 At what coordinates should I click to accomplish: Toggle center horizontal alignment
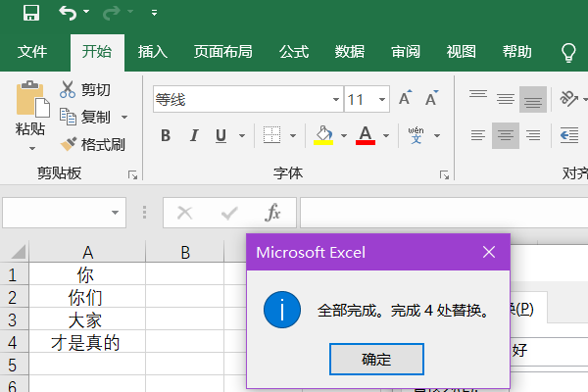[505, 135]
